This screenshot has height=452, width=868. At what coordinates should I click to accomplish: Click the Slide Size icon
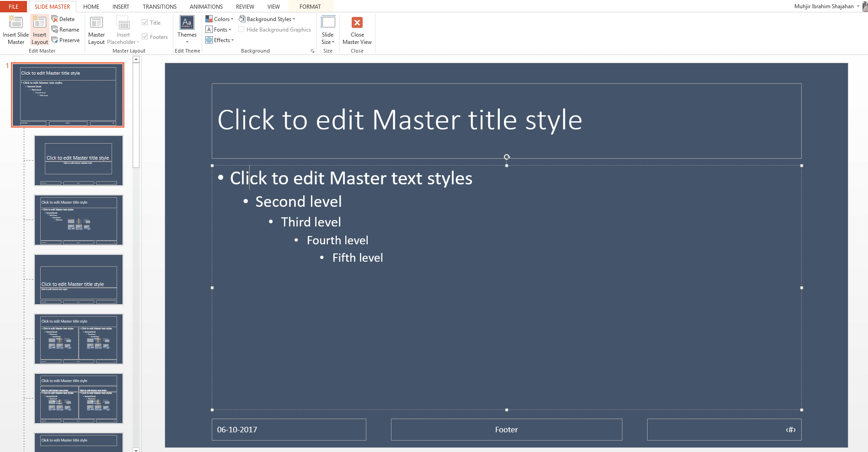click(328, 22)
